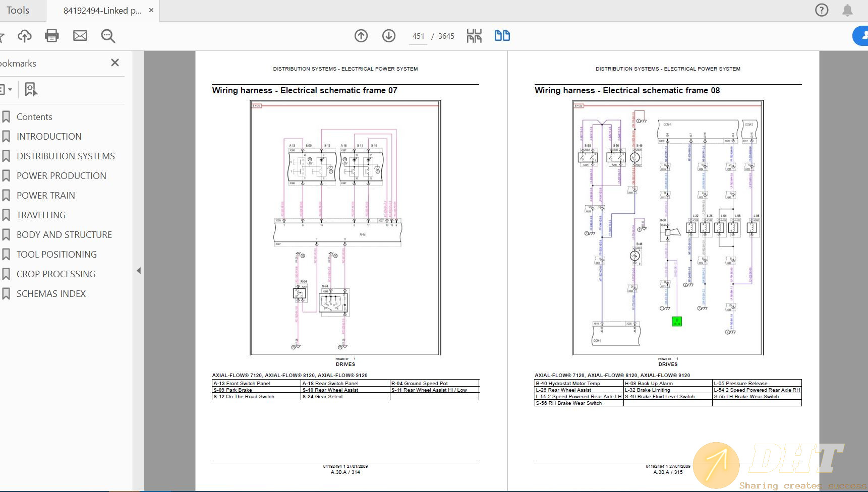Image resolution: width=868 pixels, height=492 pixels.
Task: Jump to SCHEMAS INDEX bookmark
Action: (x=51, y=294)
